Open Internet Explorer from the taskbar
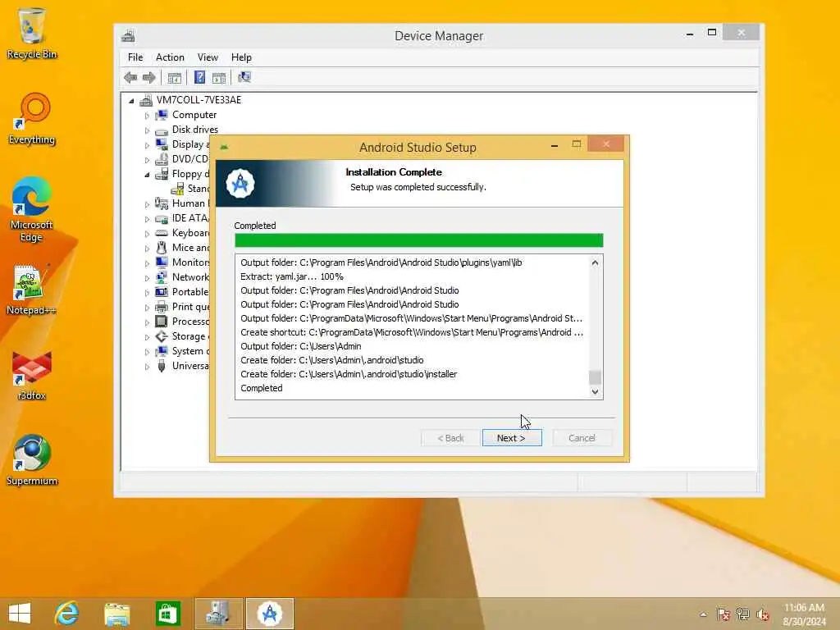Viewport: 840px width, 630px height. click(x=67, y=614)
